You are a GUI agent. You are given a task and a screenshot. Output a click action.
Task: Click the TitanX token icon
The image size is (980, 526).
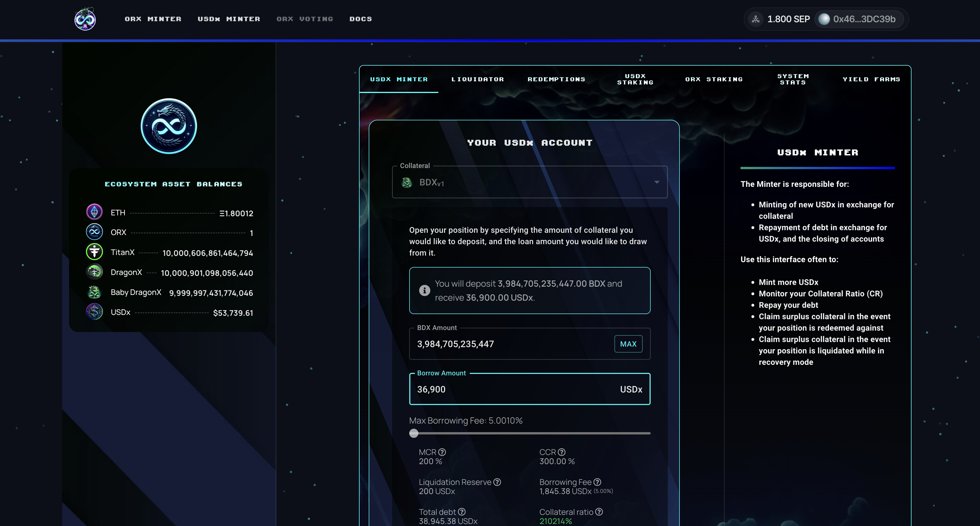[94, 252]
